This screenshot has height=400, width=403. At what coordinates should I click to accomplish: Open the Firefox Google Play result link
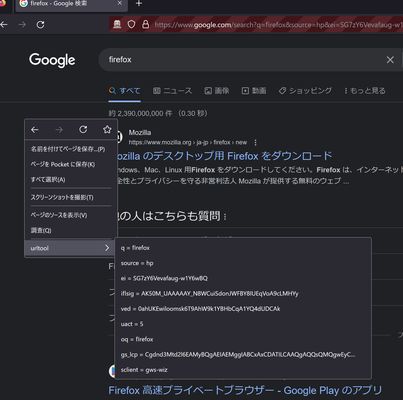click(245, 390)
